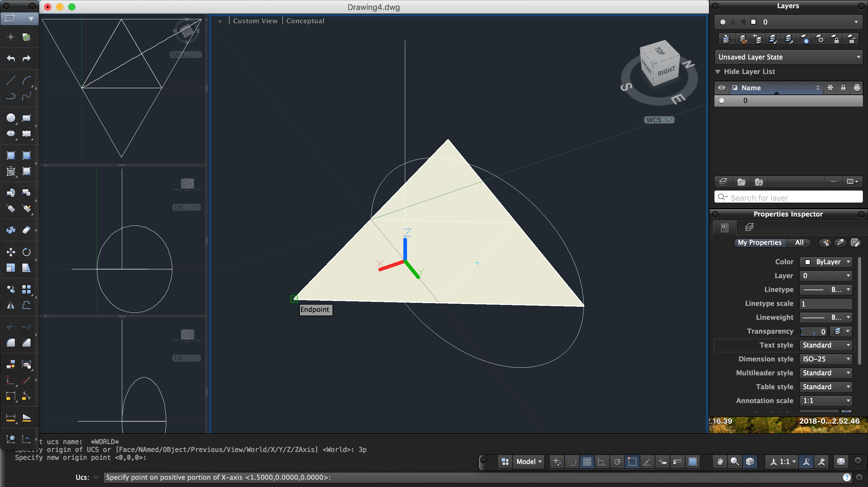
Task: Select the Move tool
Action: tap(11, 252)
